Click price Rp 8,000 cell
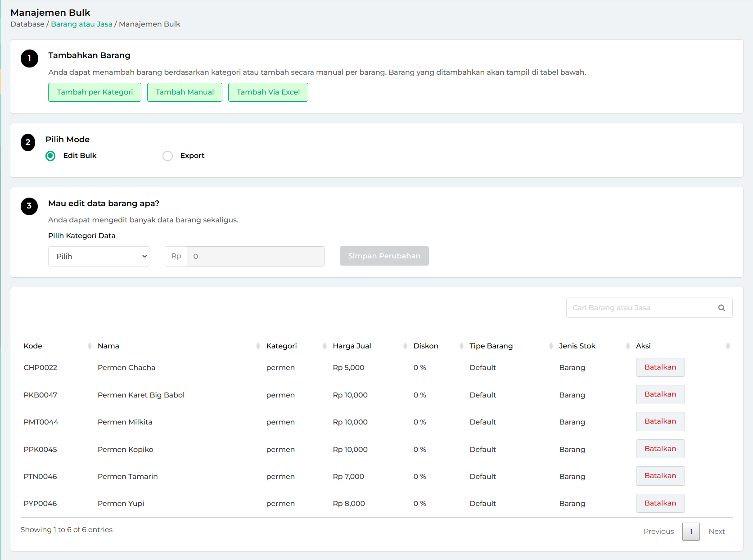The height and width of the screenshot is (560, 753). coord(349,504)
